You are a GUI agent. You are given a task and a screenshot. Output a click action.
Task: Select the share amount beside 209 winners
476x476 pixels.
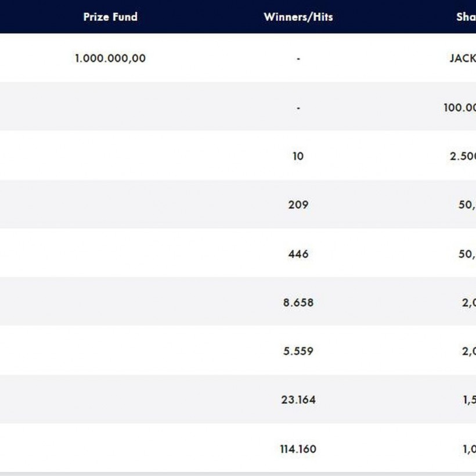467,205
